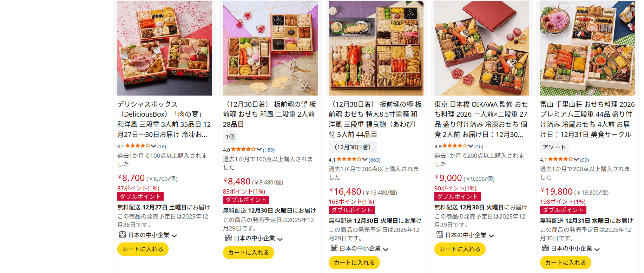The width and height of the screenshot is (644, 273).
Task: Select the アソート variation chip
Action: coord(554,147)
